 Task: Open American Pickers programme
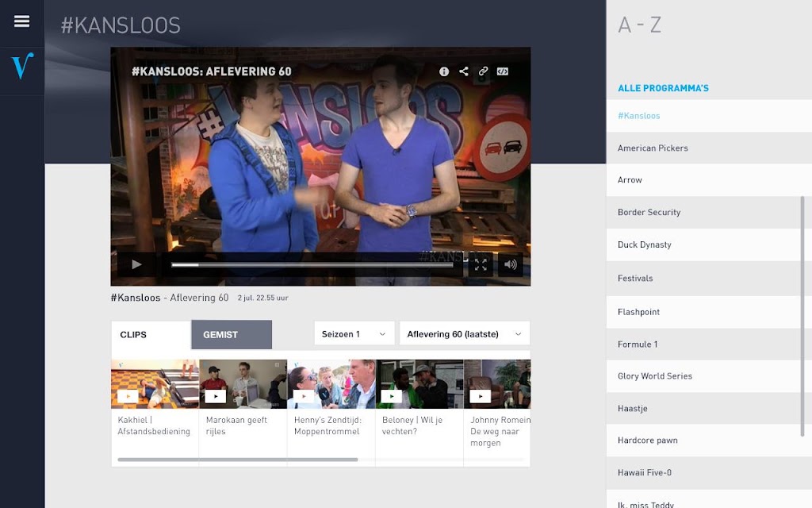(709, 148)
